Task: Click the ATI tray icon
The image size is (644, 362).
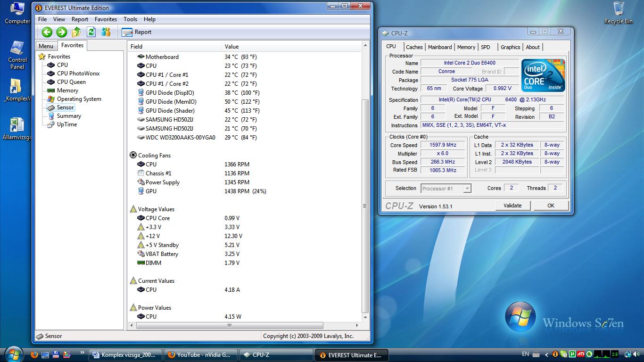Action: [581, 354]
